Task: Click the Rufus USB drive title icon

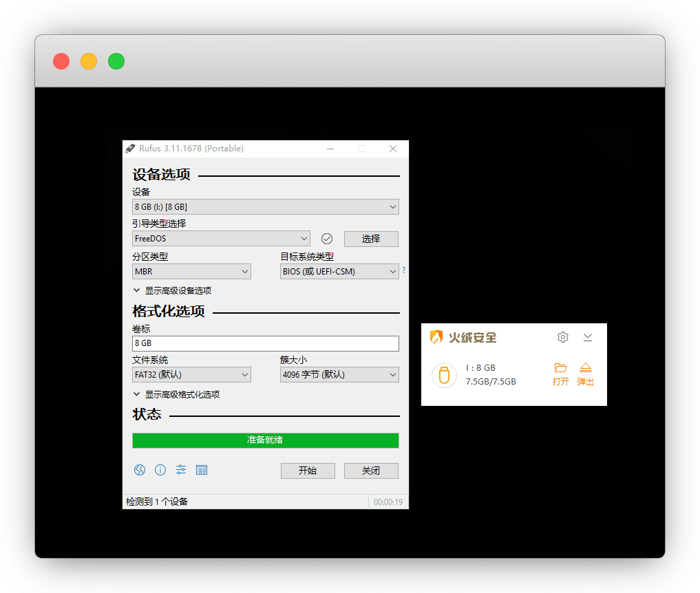Action: (130, 149)
